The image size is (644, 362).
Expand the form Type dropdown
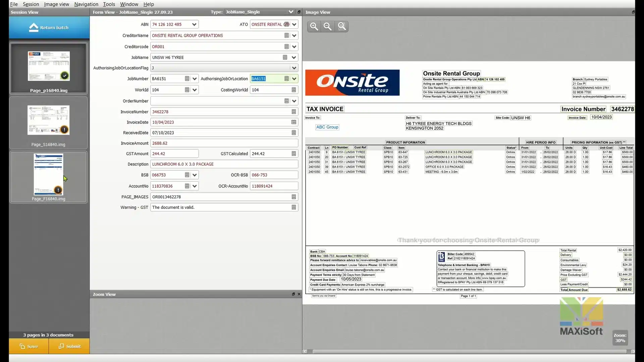pos(290,12)
